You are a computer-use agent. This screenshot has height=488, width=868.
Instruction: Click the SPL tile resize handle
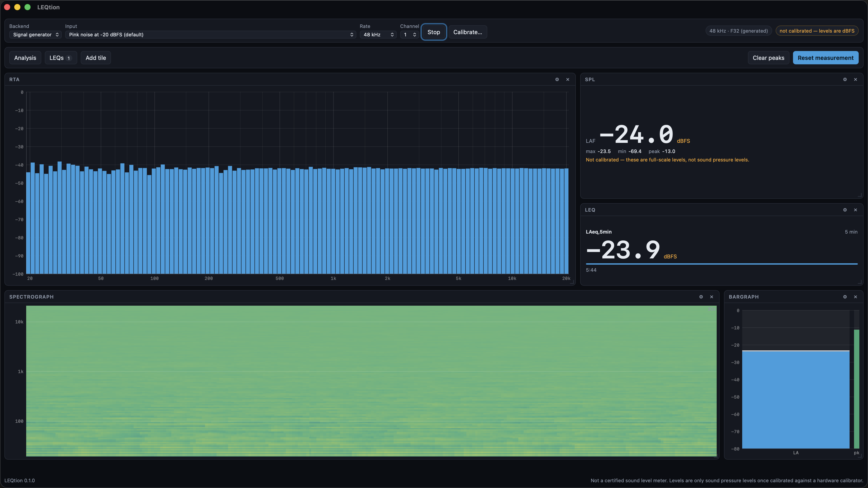pyautogui.click(x=860, y=195)
